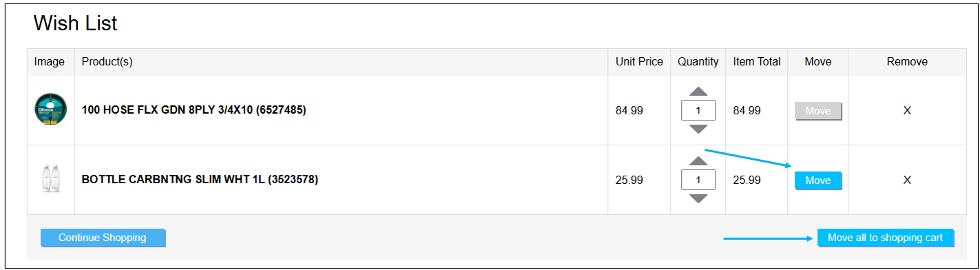
Task: Click Move all to shopping cart
Action: tap(886, 238)
